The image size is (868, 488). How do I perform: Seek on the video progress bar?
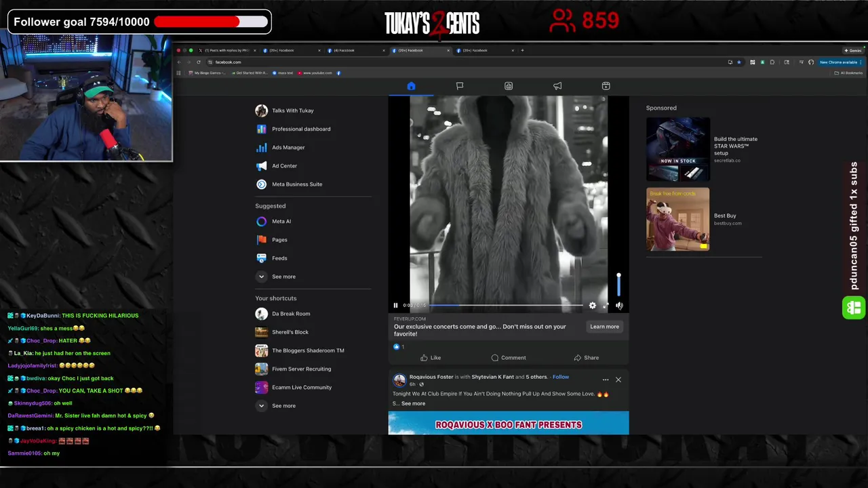[x=506, y=305]
